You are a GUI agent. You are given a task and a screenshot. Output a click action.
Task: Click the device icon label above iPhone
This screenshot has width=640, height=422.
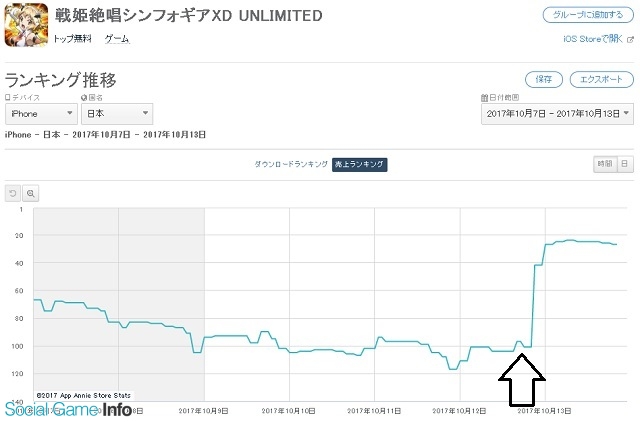[7, 98]
